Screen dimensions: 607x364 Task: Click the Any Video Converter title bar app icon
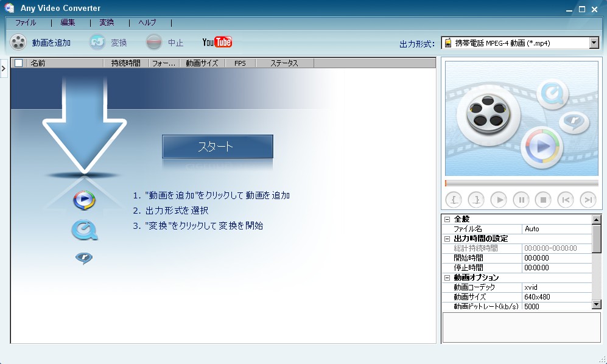10,8
